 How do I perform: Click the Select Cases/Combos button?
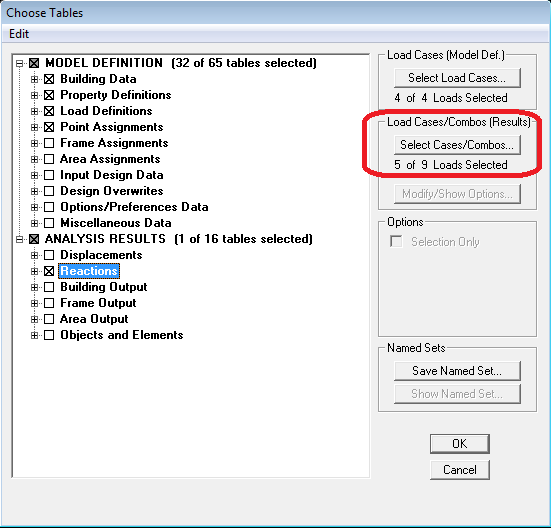point(457,145)
